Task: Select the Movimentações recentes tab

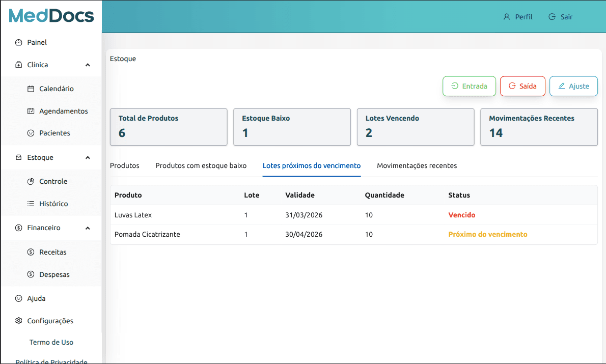Action: click(x=417, y=165)
